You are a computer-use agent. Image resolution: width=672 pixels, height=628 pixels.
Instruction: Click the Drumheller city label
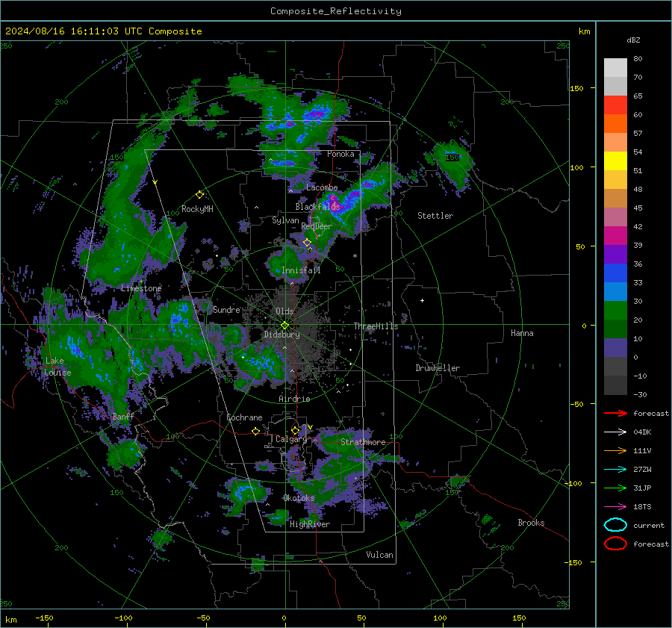[x=438, y=368]
